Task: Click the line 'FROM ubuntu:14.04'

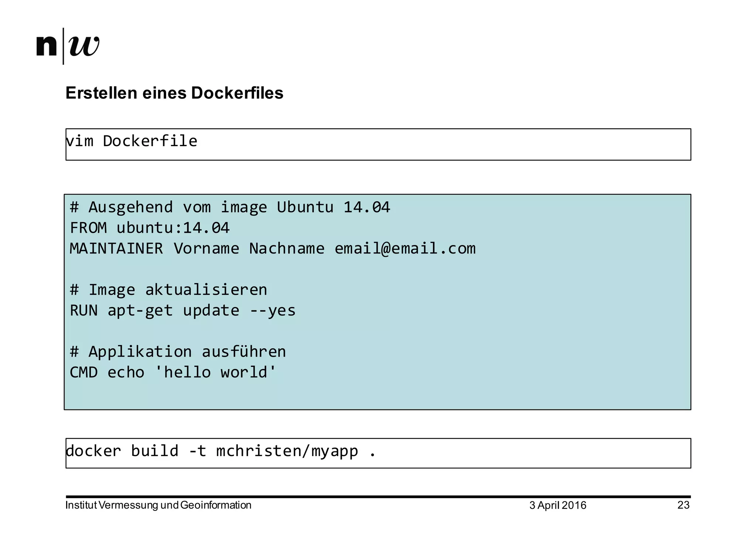Action: 150,228
